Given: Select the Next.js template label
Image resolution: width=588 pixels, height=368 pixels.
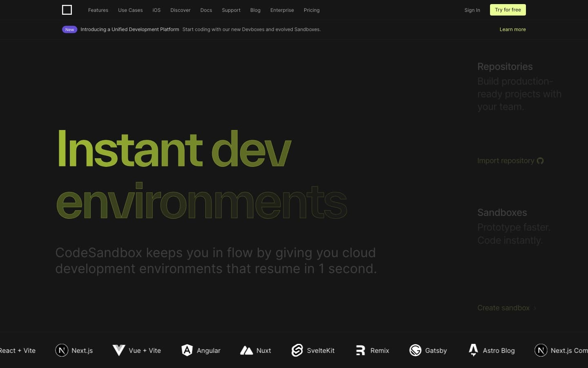Looking at the screenshot, I should tap(82, 351).
